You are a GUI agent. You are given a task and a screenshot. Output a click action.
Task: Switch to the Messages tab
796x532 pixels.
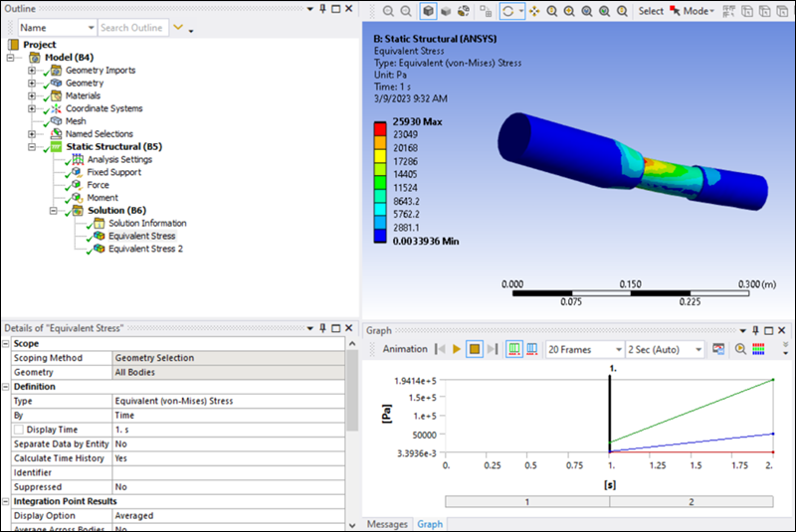click(388, 524)
